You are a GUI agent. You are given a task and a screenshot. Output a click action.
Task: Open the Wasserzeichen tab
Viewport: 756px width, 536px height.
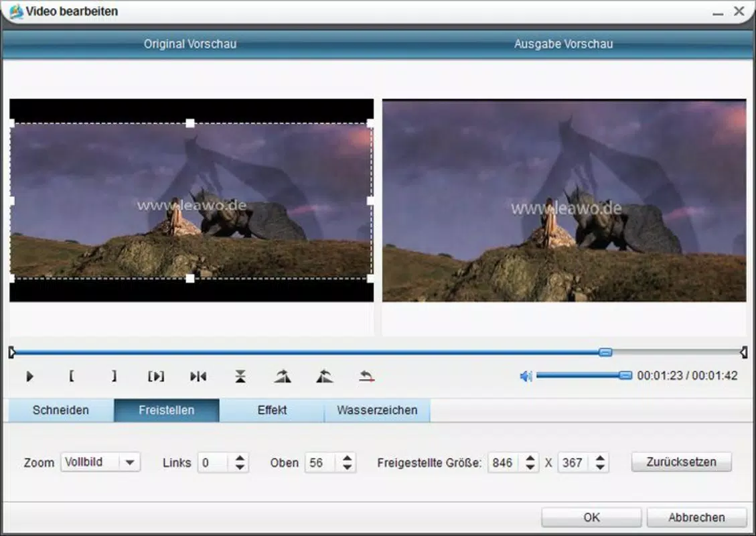pos(377,410)
